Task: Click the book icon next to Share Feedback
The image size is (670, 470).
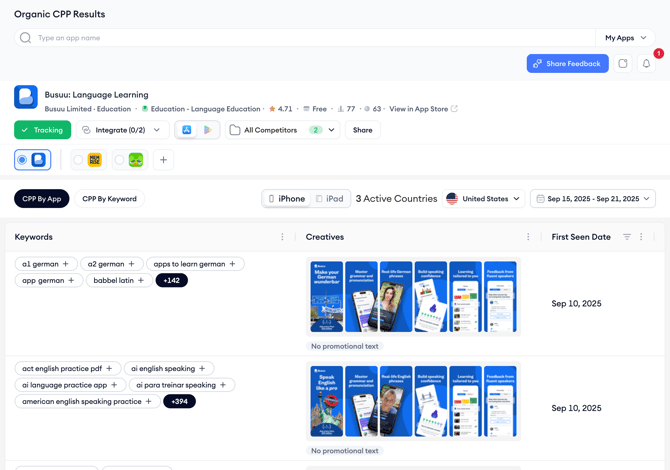Action: click(x=623, y=63)
